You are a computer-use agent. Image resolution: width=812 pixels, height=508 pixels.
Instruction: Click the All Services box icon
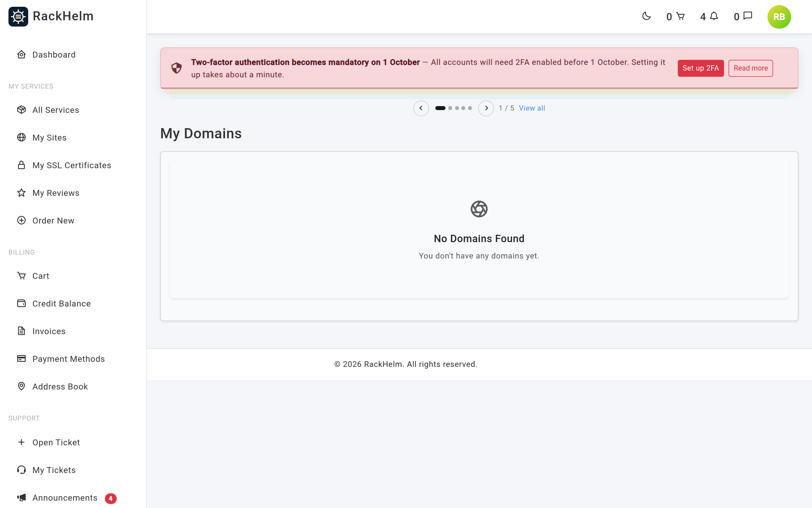21,110
